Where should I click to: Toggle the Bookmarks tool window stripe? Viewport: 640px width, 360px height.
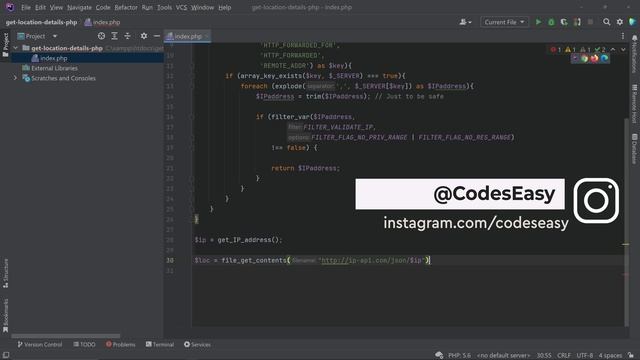tap(5, 315)
